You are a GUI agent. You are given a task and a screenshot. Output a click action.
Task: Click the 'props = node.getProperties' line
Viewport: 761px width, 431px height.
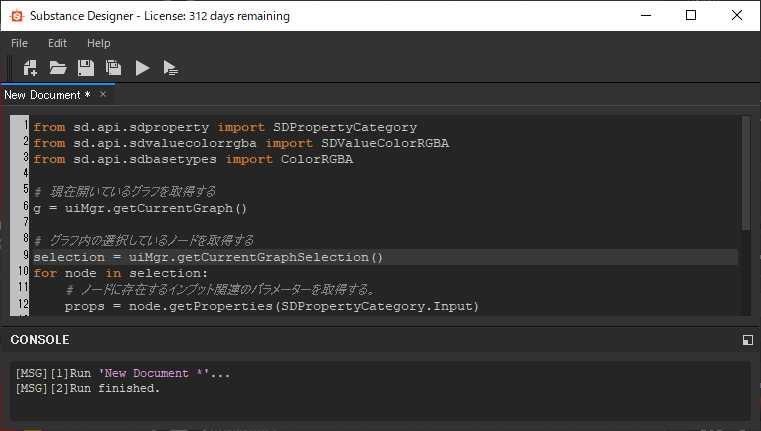tap(272, 306)
